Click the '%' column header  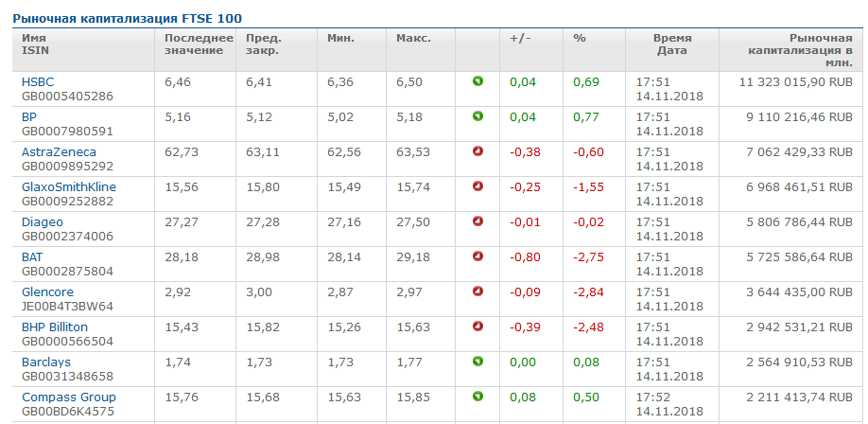pyautogui.click(x=580, y=39)
